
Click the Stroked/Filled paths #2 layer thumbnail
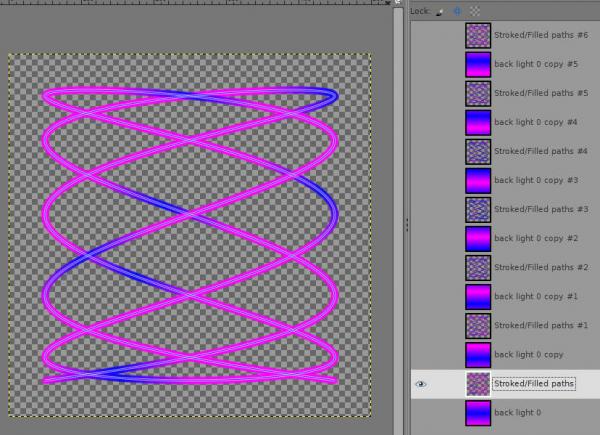478,268
